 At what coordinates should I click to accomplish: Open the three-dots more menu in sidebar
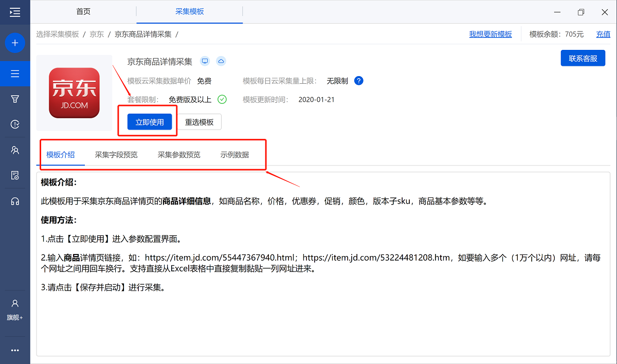[x=15, y=350]
